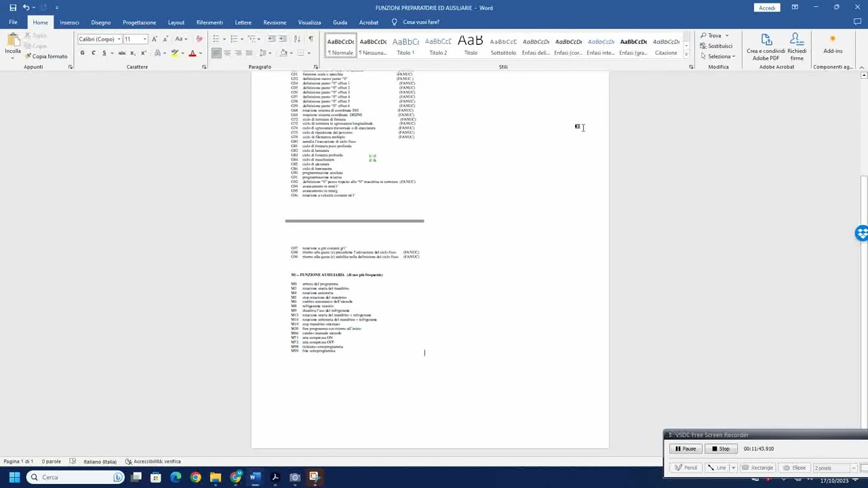Open the line spacing dropdown
The height and width of the screenshot is (488, 868).
[x=264, y=53]
